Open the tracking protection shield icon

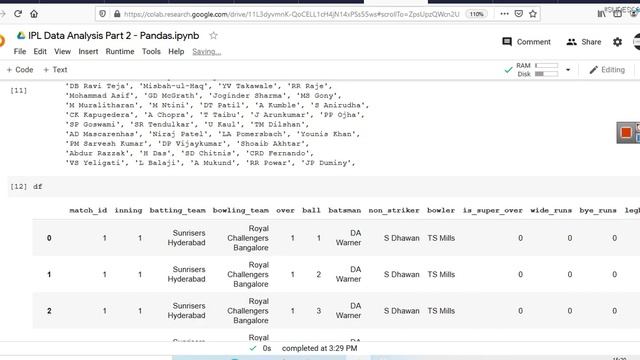click(102, 14)
